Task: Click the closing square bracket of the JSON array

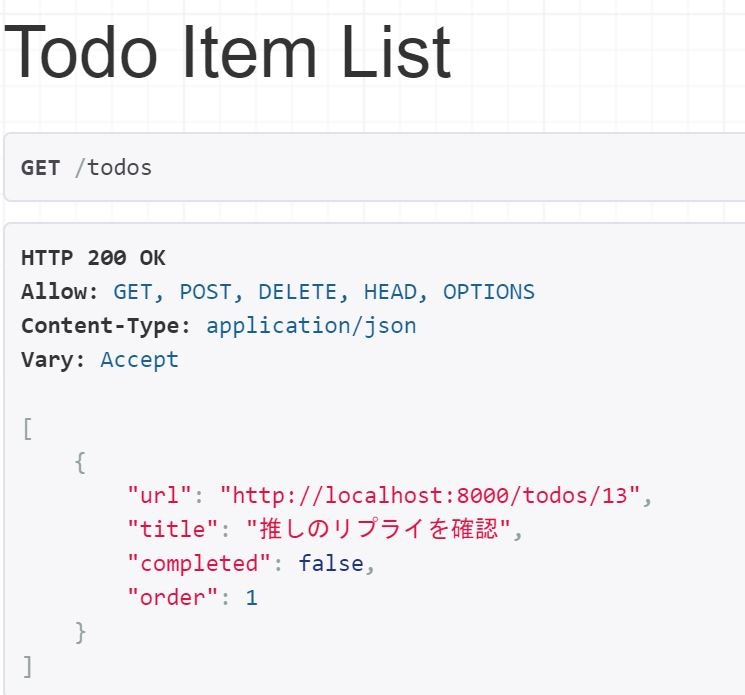Action: coord(28,666)
